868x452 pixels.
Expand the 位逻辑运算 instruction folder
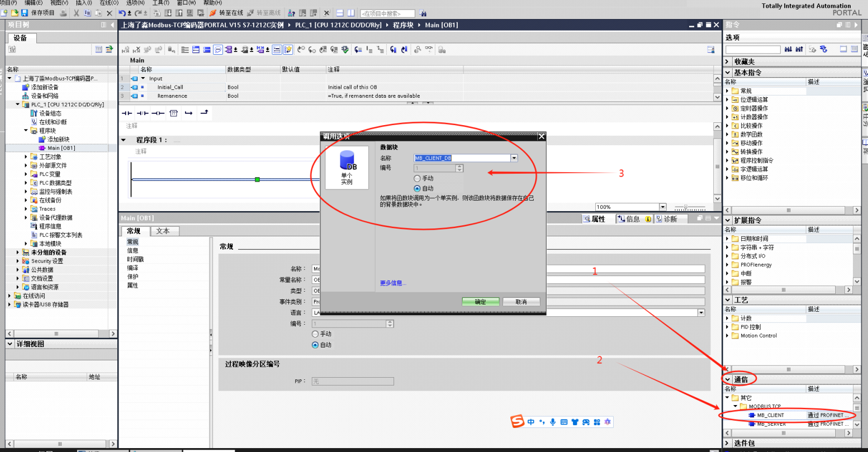728,99
